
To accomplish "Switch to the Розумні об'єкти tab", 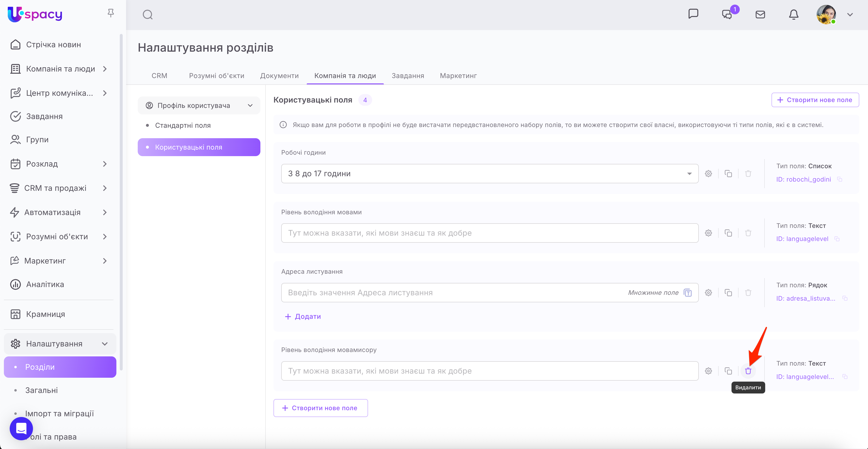I will click(x=216, y=75).
